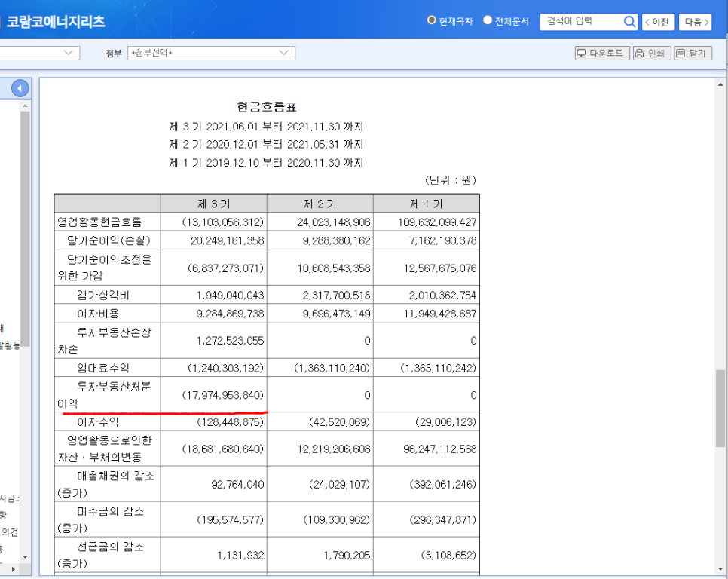Open the dropdown left of the 첨부 label
728x579 pixels.
tap(39, 53)
